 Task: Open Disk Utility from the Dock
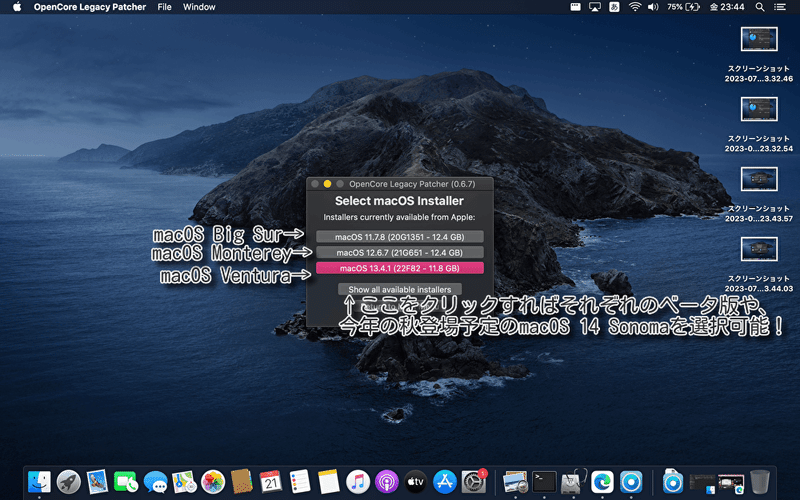tap(573, 482)
